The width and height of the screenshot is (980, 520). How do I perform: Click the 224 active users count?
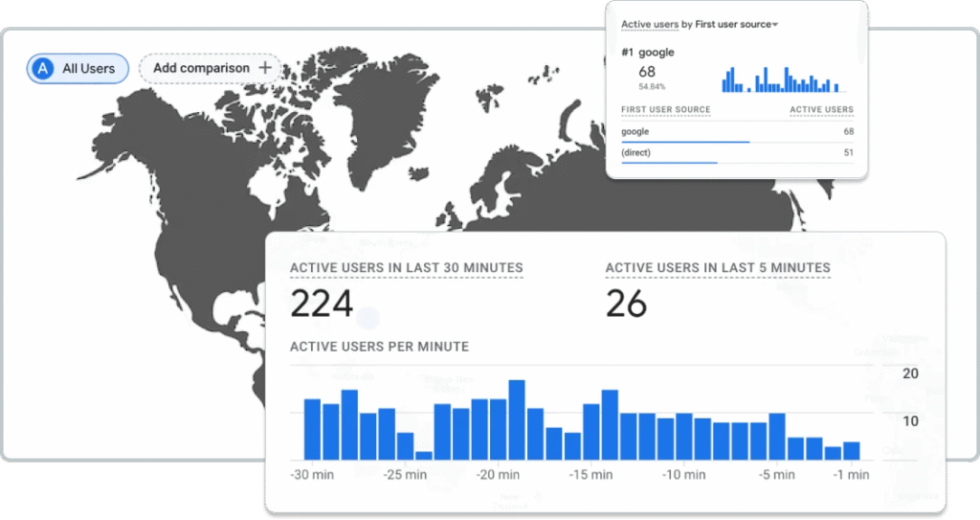click(322, 305)
